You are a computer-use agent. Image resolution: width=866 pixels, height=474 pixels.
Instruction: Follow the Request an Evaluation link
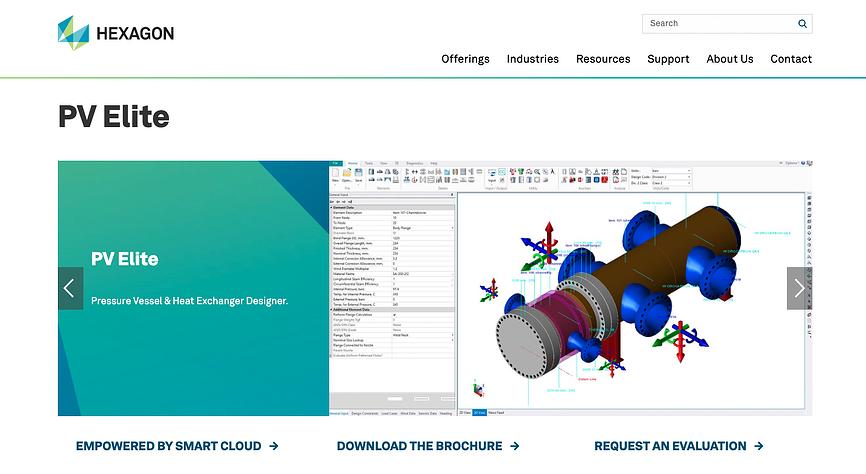(678, 446)
